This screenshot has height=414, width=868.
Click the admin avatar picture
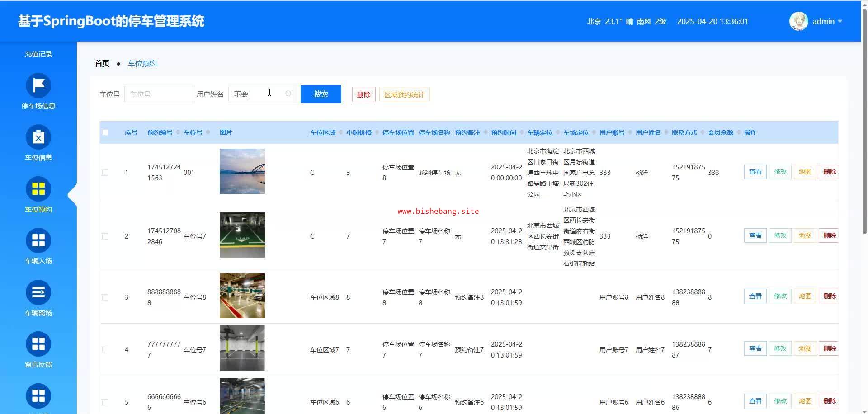tap(798, 21)
